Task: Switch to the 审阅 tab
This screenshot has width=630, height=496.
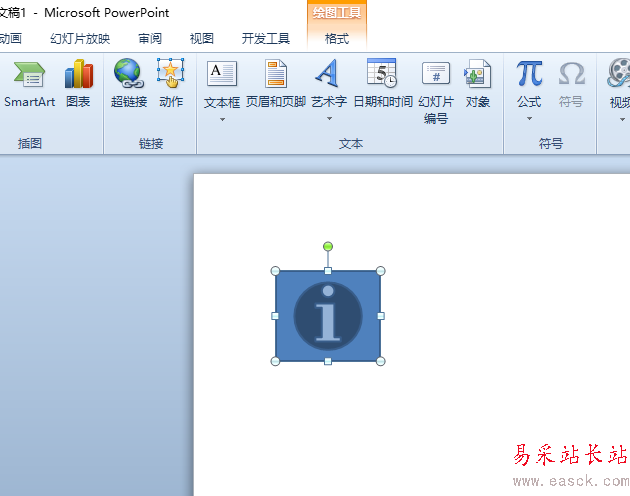Action: tap(150, 39)
